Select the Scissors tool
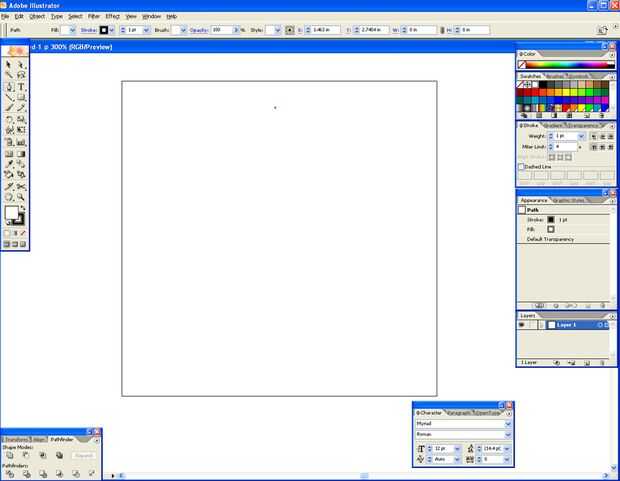This screenshot has width=620, height=481. coord(21,187)
